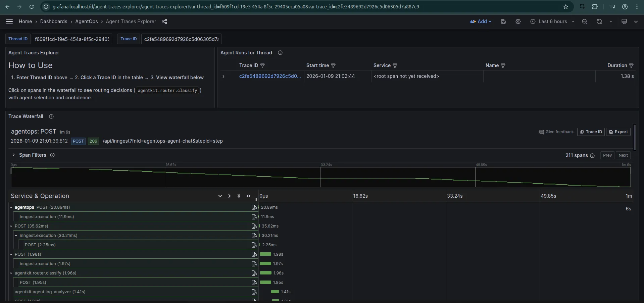Filter the Duration column
Screen dimensions: 644x303
[631, 66]
